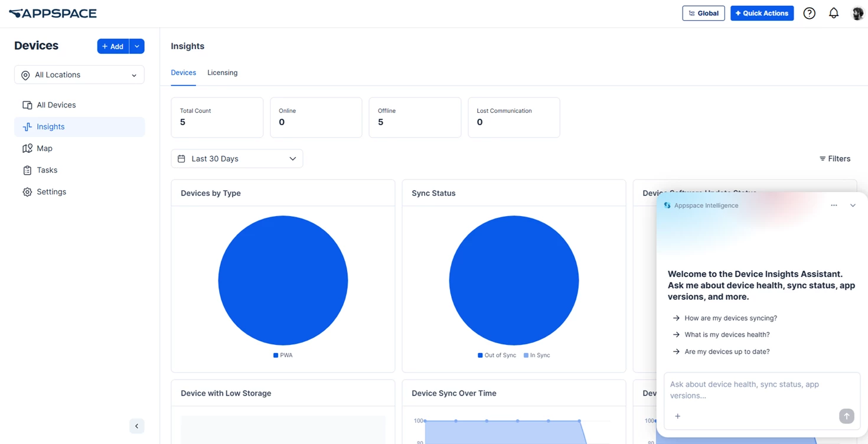Click the Appspace Intelligence logo icon

pyautogui.click(x=667, y=205)
